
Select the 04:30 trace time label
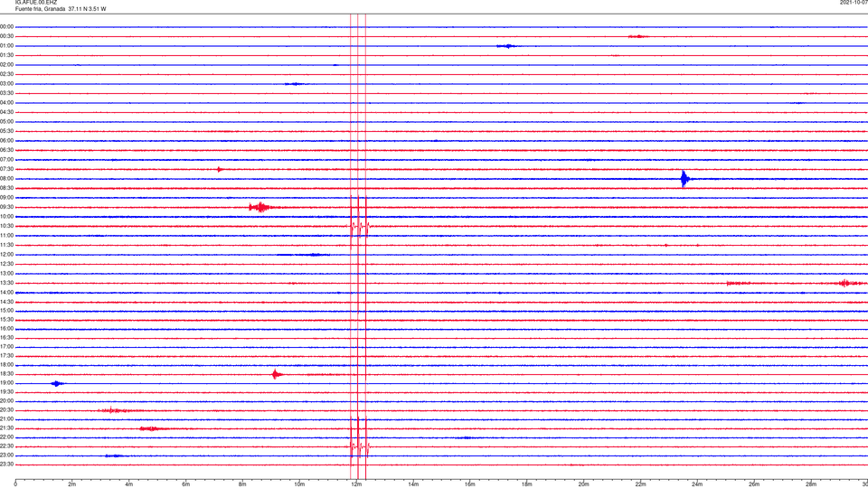point(6,112)
